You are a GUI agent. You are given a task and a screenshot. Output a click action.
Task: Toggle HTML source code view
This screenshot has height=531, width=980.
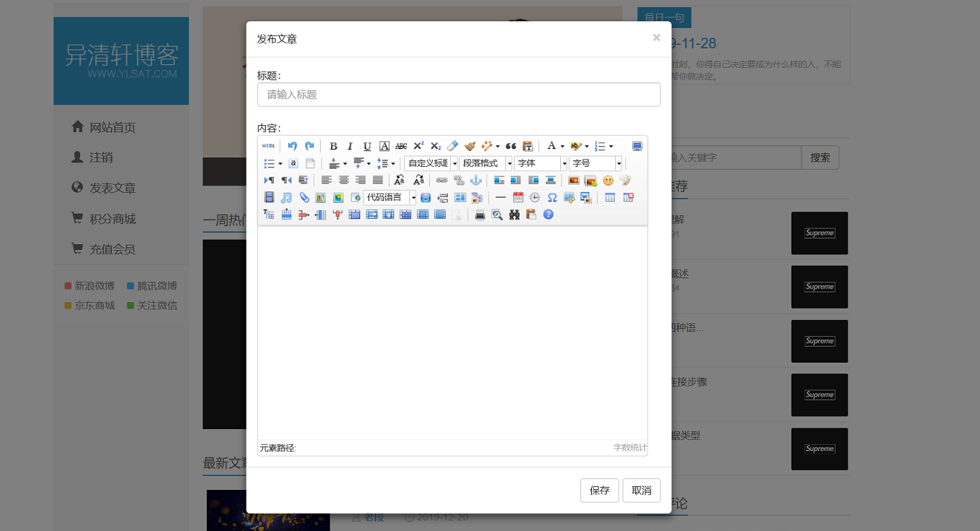[x=268, y=146]
